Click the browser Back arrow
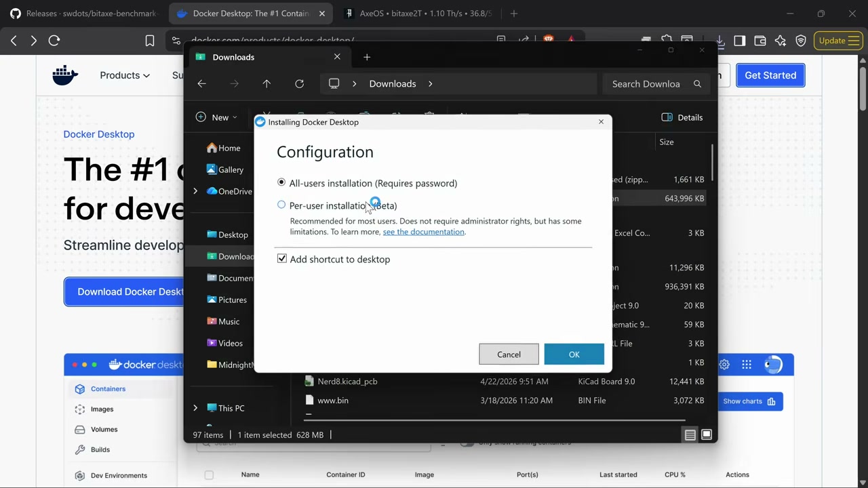This screenshot has width=868, height=488. pyautogui.click(x=14, y=41)
